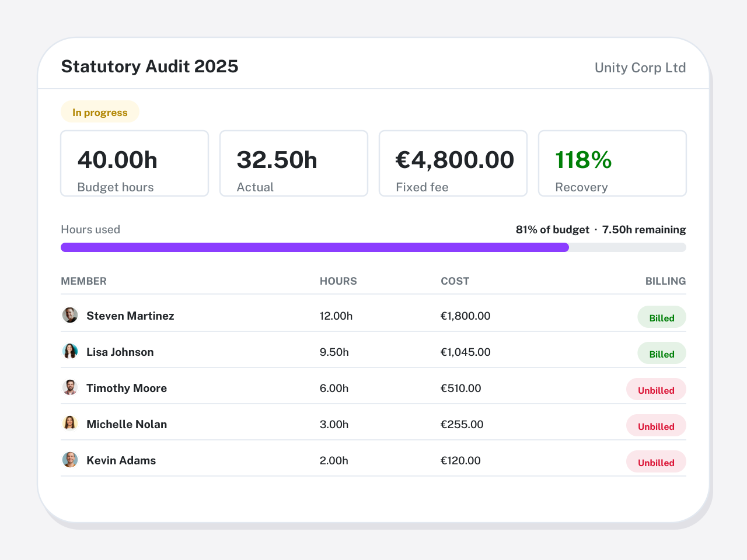Viewport: 747px width, 560px height.
Task: Select the Statutory Audit 2025 title
Action: [150, 66]
